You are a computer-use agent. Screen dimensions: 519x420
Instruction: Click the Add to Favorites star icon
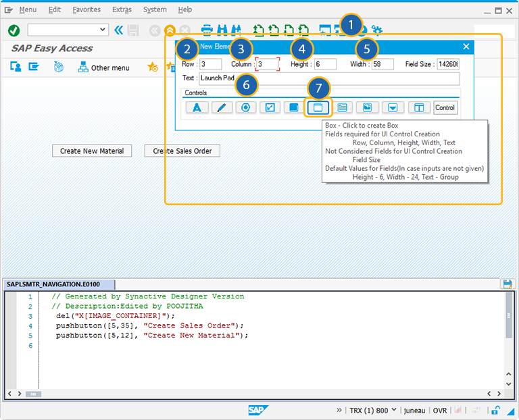click(x=153, y=67)
